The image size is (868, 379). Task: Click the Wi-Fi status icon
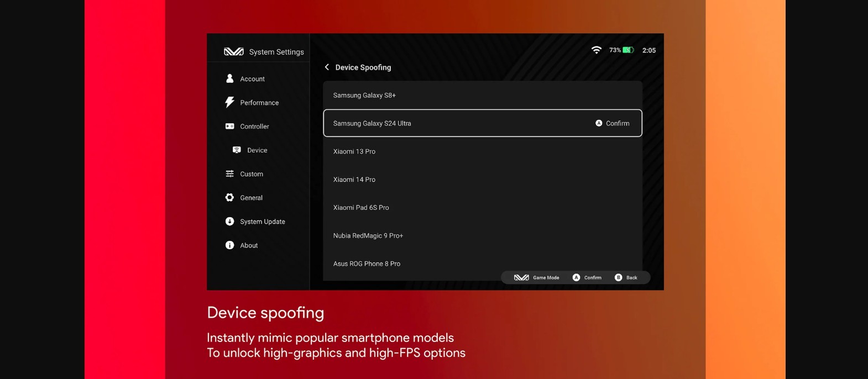tap(596, 50)
